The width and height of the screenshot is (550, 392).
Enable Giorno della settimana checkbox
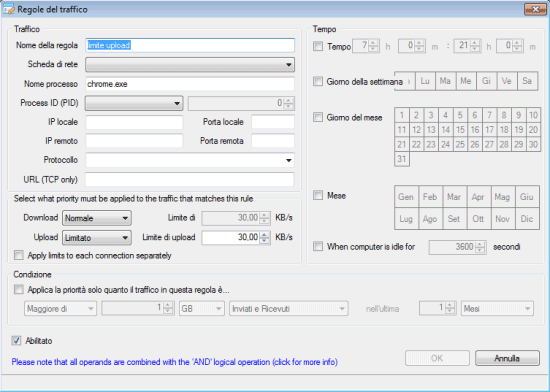tap(318, 81)
